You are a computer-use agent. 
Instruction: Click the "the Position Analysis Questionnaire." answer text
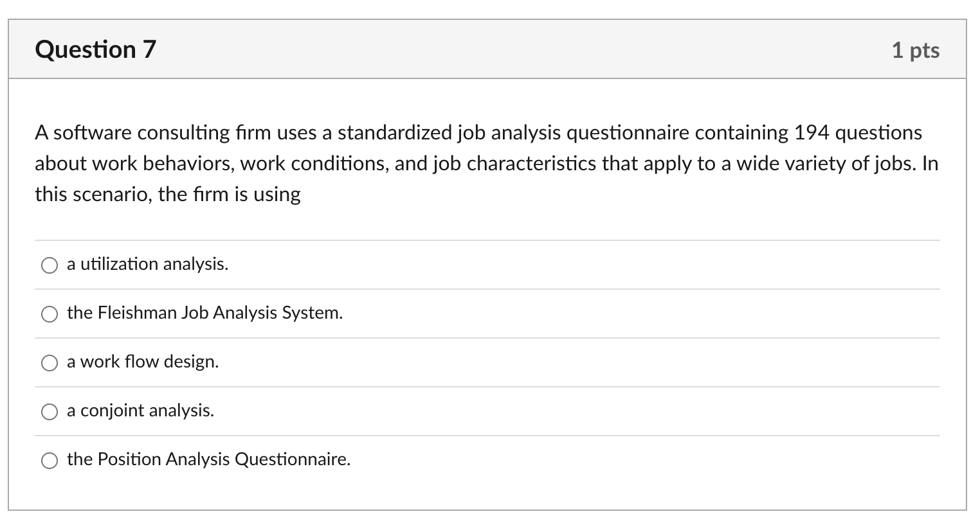click(x=208, y=459)
